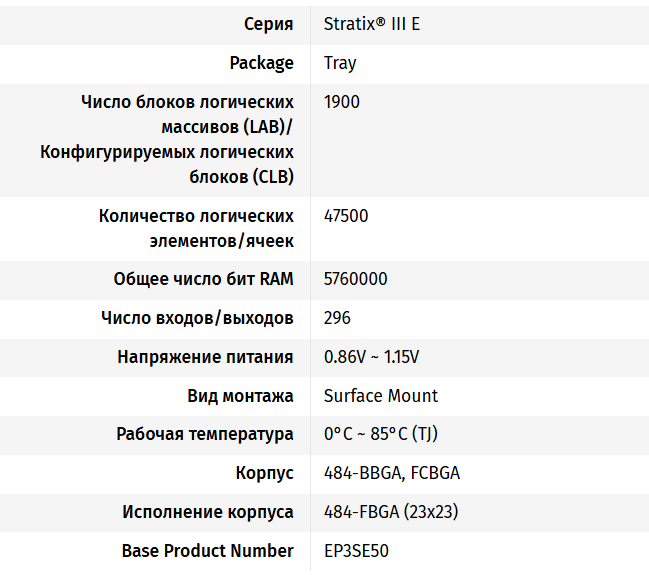Click the Surface Mount value
The width and height of the screenshot is (649, 575).
pos(381,396)
